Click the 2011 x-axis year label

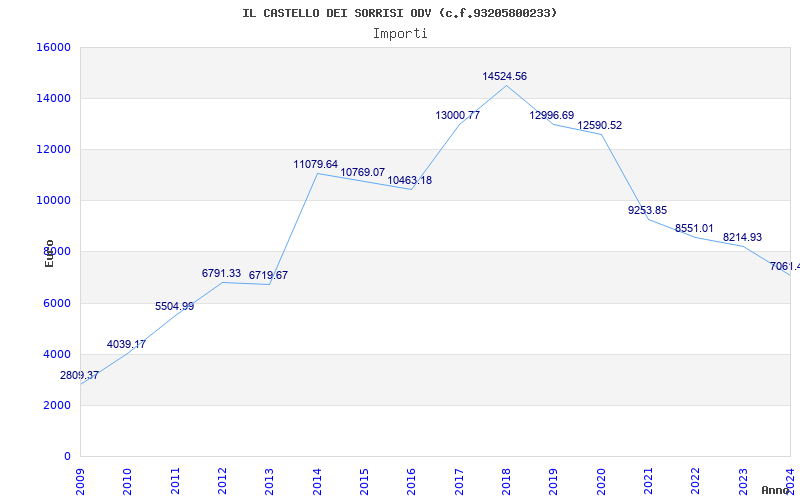coord(175,481)
